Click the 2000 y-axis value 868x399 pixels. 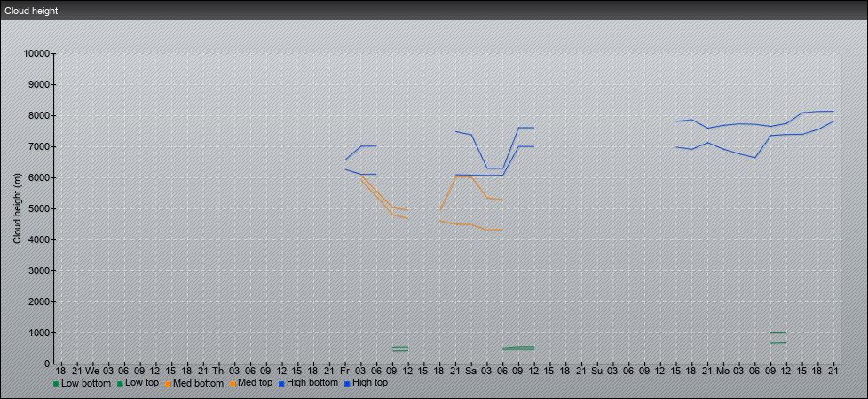39,301
